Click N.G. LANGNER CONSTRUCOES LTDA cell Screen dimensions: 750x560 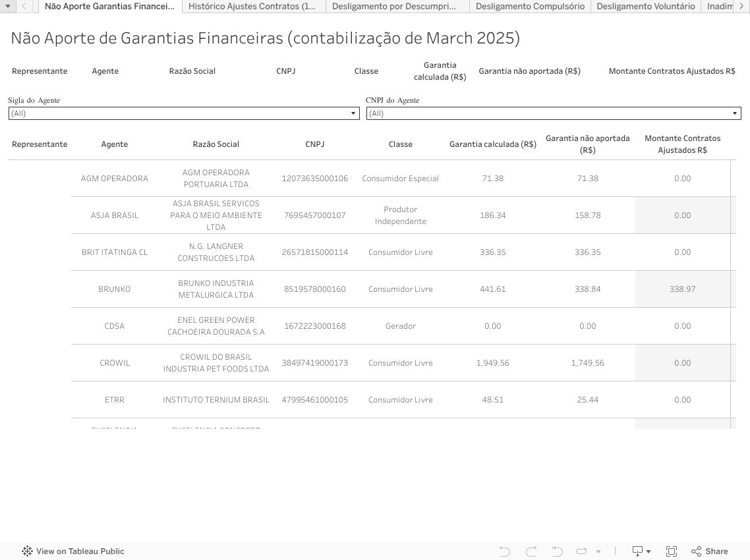tap(216, 252)
